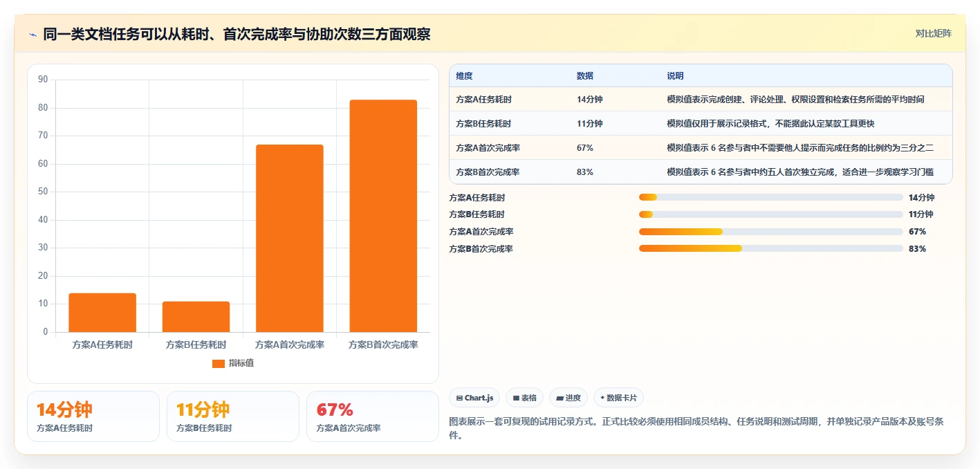980x469 pixels.
Task: Click the 方案B首次完成率 x-axis label
Action: (x=383, y=344)
